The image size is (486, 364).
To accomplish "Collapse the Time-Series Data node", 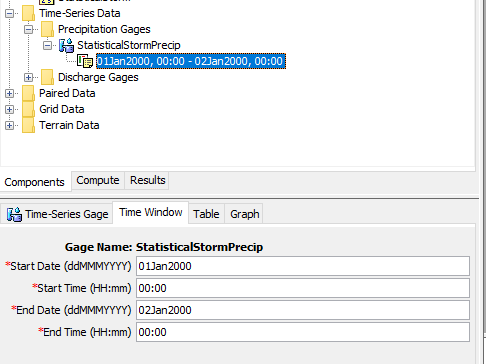I will point(9,13).
